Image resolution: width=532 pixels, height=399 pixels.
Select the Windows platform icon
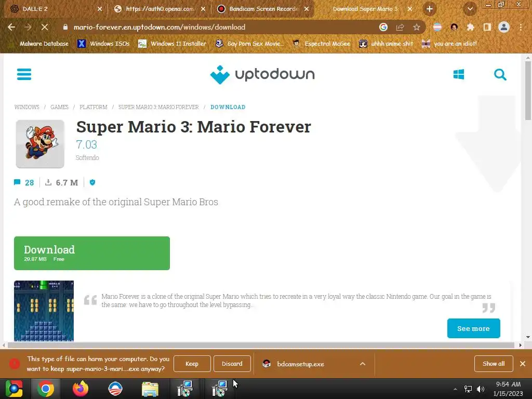point(458,74)
